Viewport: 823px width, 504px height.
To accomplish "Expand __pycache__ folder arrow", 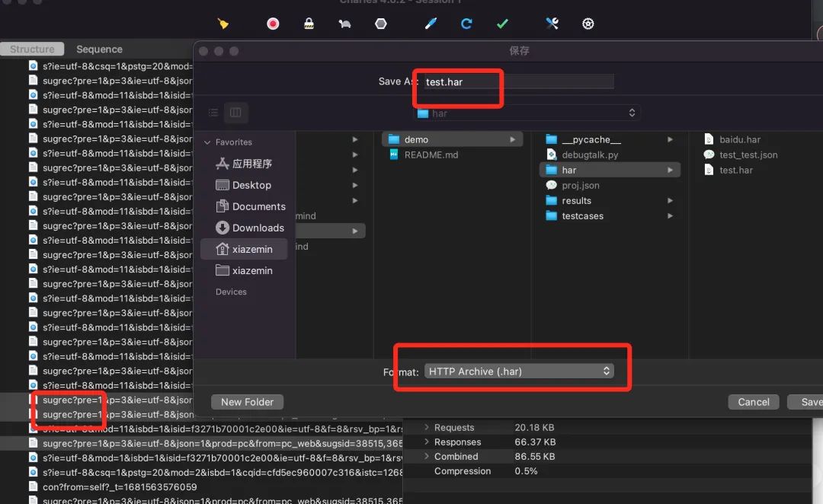I will (x=671, y=139).
